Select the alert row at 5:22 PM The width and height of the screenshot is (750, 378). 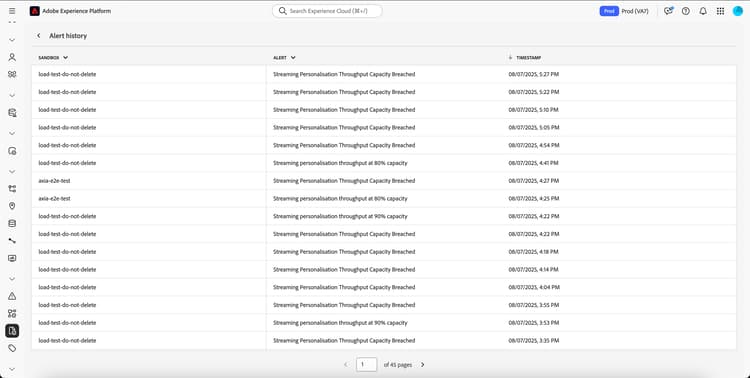pyautogui.click(x=384, y=92)
